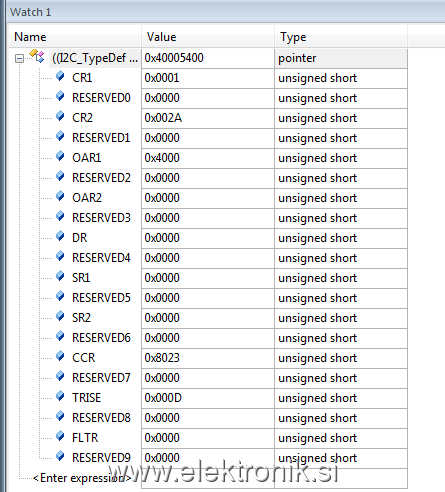The image size is (445, 492).
Task: Click the 'unsigned short' type of TRISE
Action: click(318, 398)
